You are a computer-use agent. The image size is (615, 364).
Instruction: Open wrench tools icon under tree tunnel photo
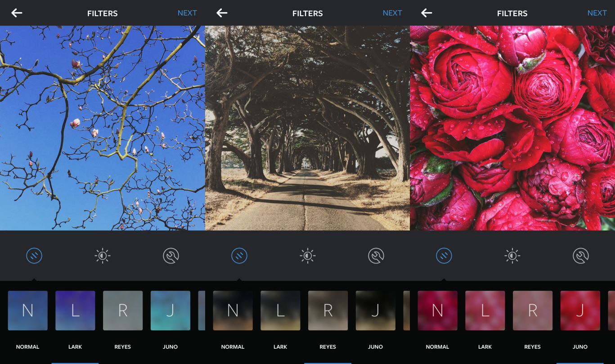(376, 256)
